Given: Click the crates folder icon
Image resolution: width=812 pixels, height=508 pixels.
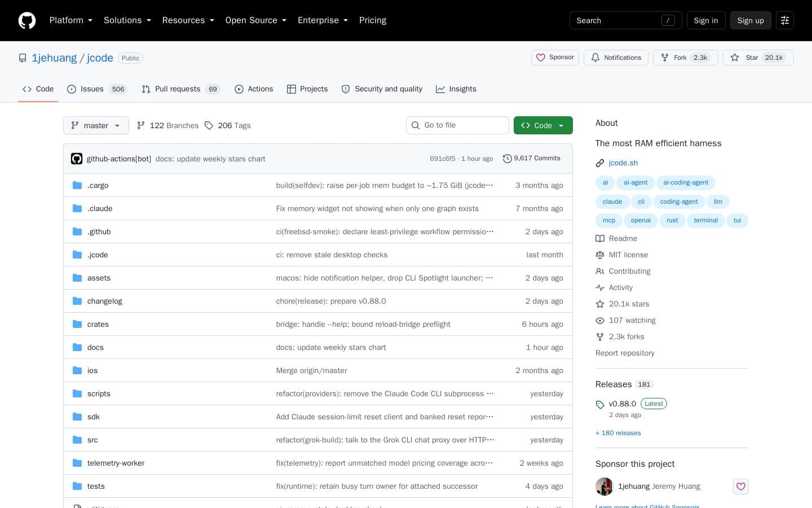Looking at the screenshot, I should point(77,324).
